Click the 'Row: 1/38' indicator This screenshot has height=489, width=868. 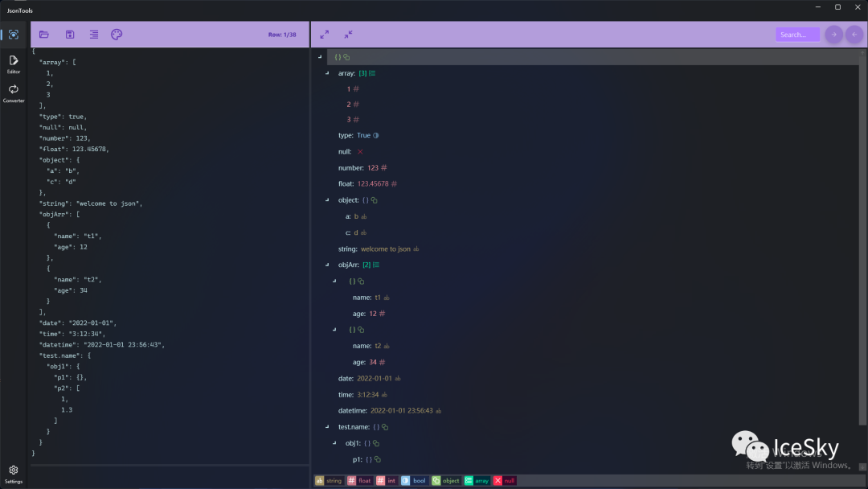pos(282,35)
